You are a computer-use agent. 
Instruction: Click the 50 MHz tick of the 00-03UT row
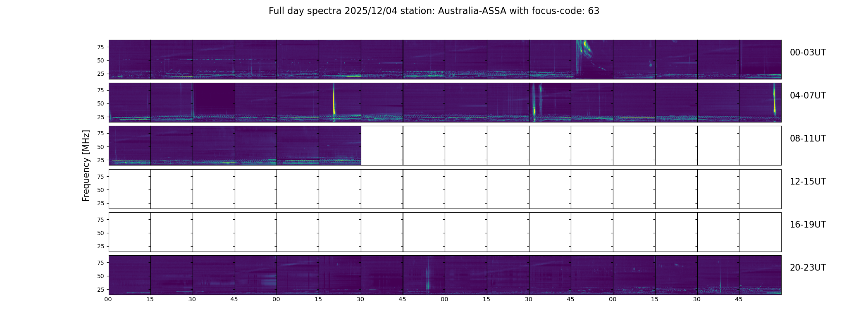pyautogui.click(x=100, y=60)
